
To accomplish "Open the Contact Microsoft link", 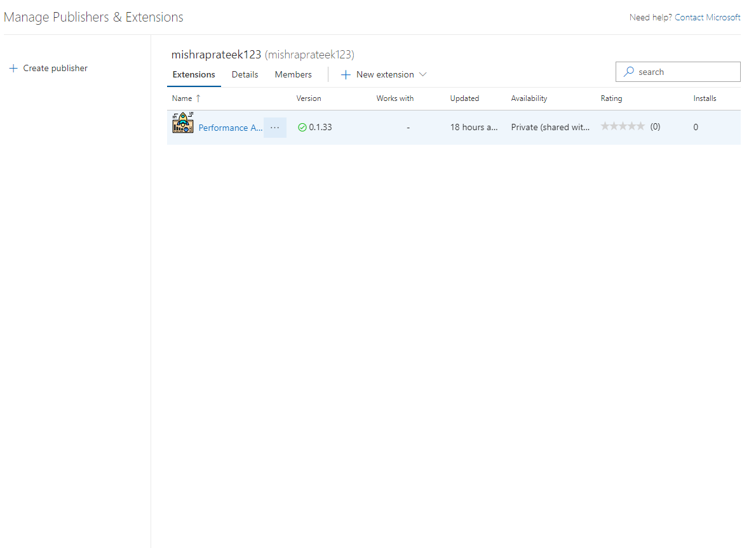I will (707, 17).
